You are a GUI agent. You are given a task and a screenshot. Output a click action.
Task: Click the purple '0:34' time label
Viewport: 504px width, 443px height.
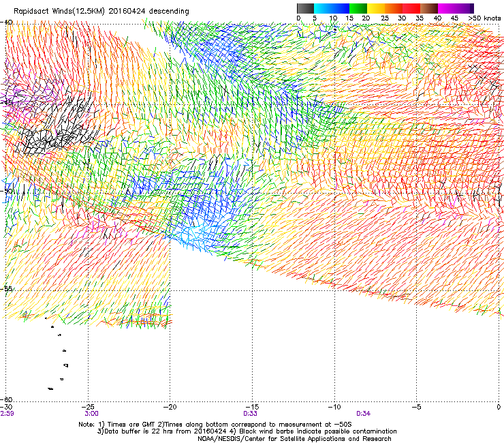coord(363,414)
